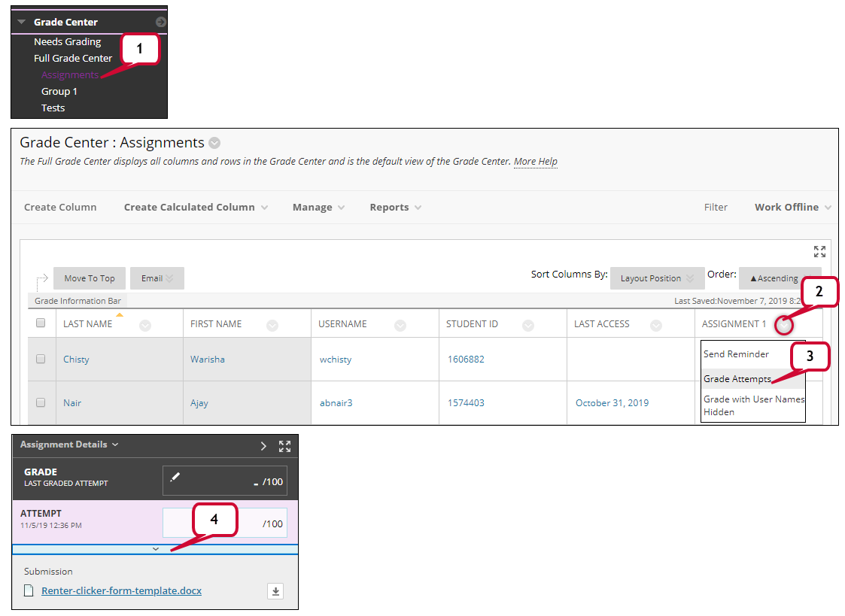The height and width of the screenshot is (616, 845).
Task: Open Full Grade Center link
Action: pyautogui.click(x=73, y=58)
